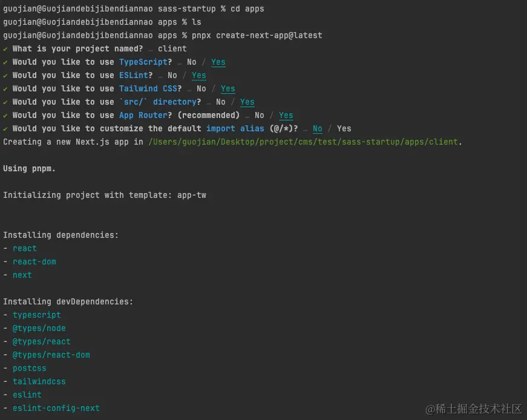Select Yes for the App Router question
The height and width of the screenshot is (420, 527).
286,116
